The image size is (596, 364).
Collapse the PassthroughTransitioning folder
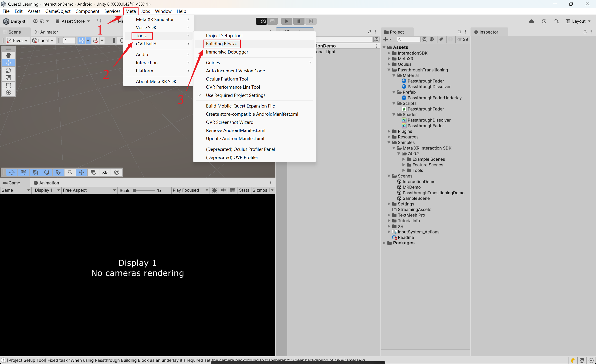pyautogui.click(x=389, y=70)
